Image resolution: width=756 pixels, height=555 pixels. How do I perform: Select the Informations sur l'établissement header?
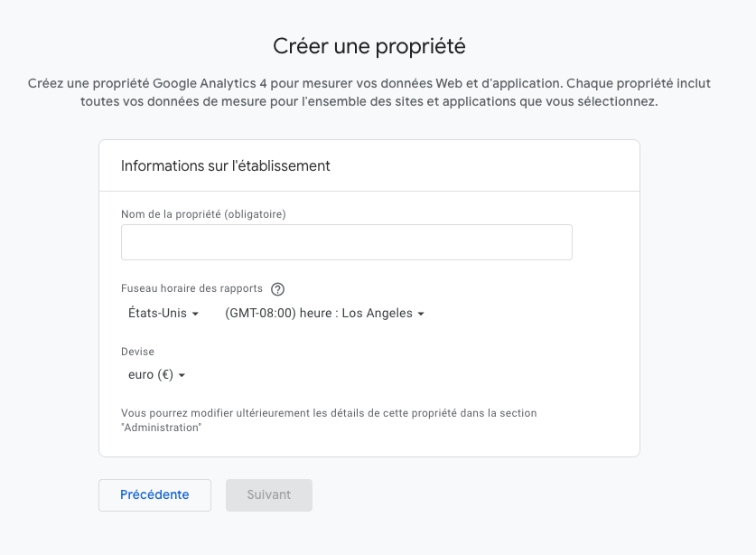(226, 166)
